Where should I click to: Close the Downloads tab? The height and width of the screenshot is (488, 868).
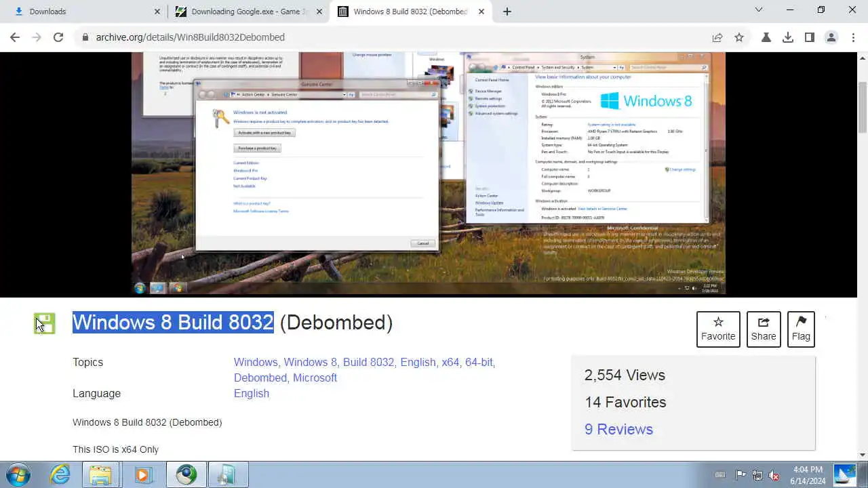(157, 12)
